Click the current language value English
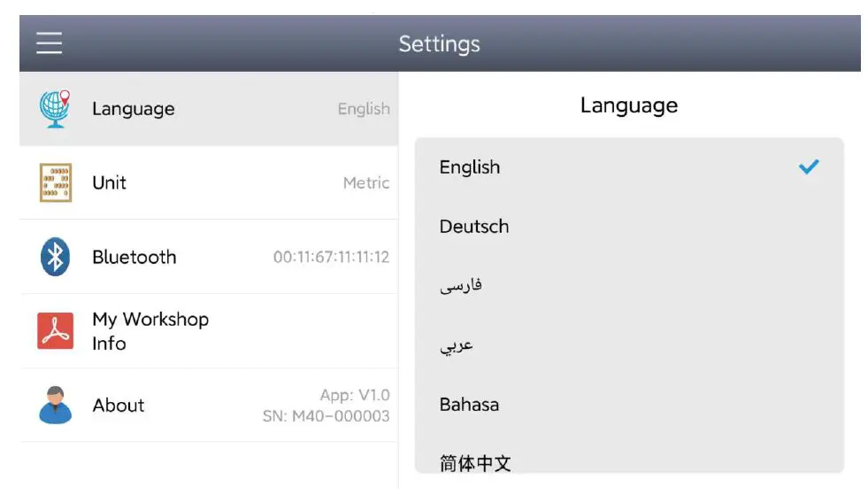The height and width of the screenshot is (495, 868). (364, 109)
